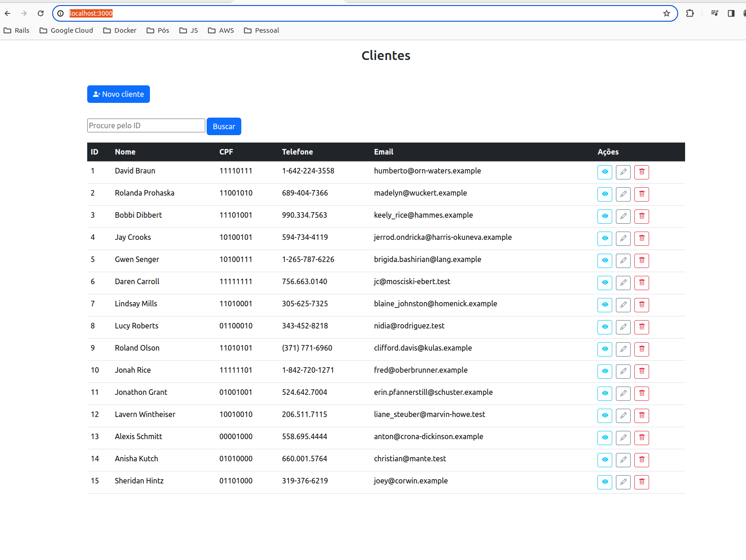Edit Gwen Senger's record
746x560 pixels.
[x=623, y=261]
